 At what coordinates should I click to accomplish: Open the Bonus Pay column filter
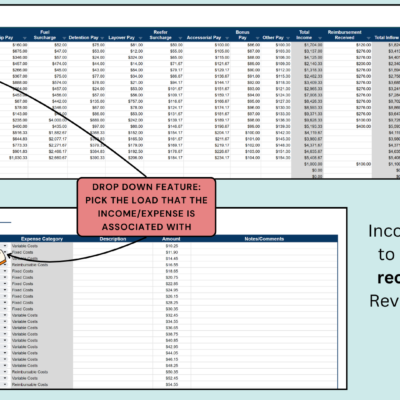tap(257, 38)
